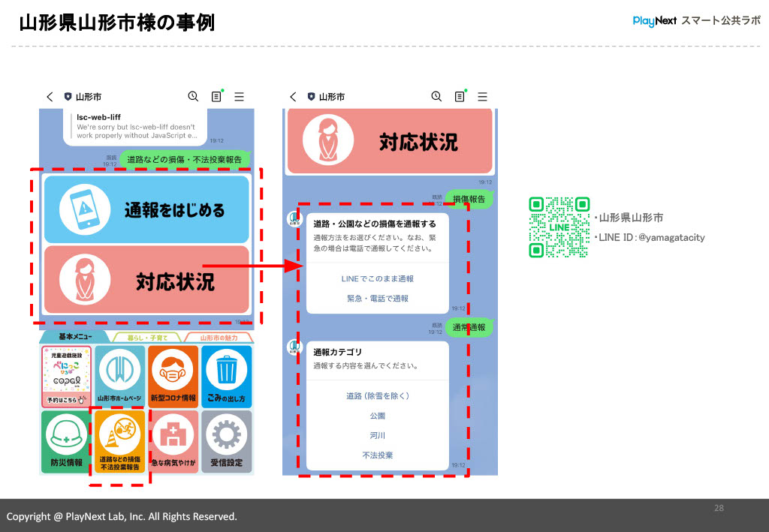The height and width of the screenshot is (532, 769).
Task: Choose 緊急・電話で通報 option
Action: 378,300
